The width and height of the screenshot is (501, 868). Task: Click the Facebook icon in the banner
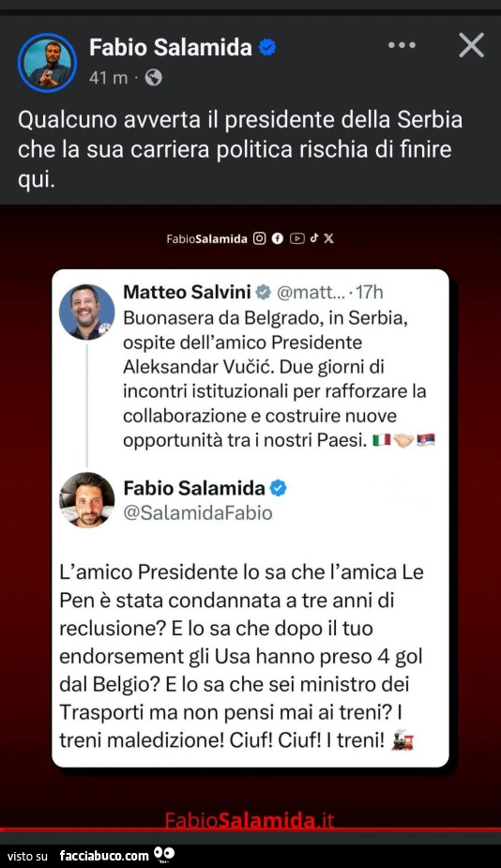(x=278, y=238)
